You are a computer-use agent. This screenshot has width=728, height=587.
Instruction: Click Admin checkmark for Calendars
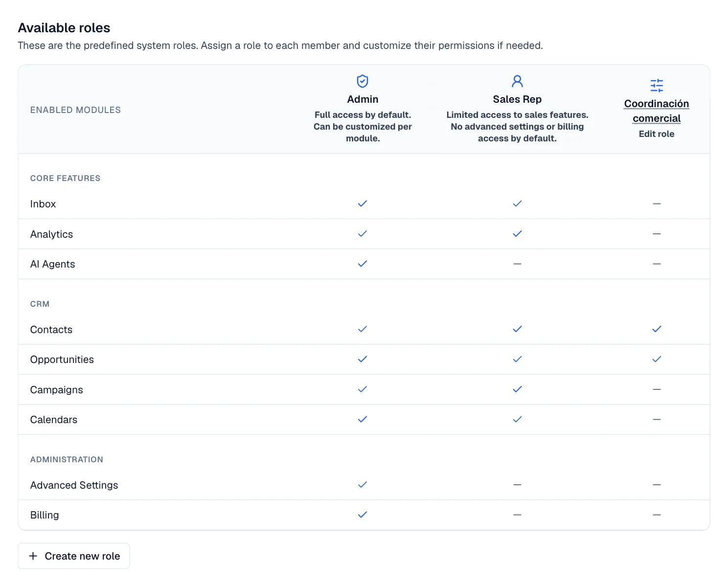click(363, 419)
